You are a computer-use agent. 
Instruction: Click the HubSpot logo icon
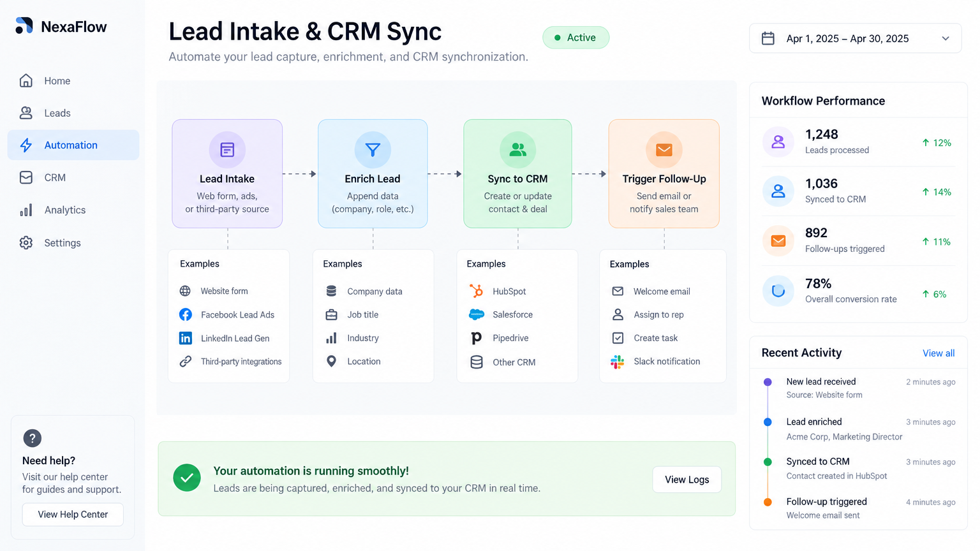point(477,291)
